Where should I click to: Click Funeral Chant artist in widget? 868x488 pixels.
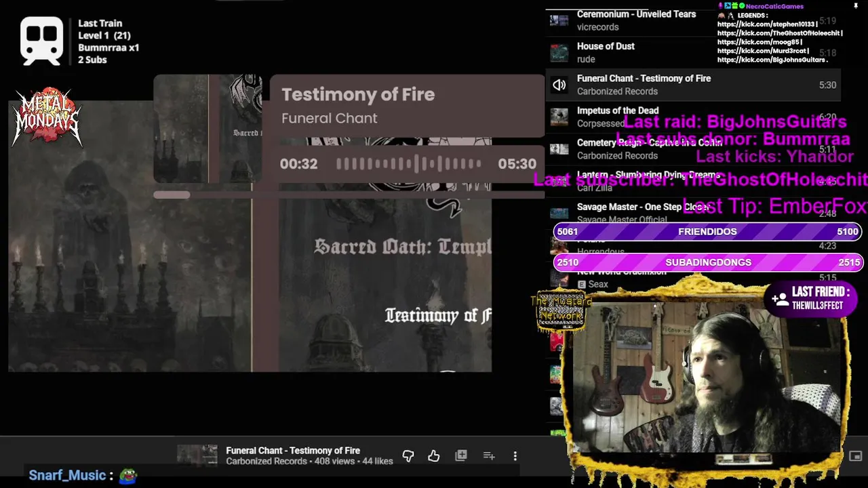pyautogui.click(x=329, y=118)
